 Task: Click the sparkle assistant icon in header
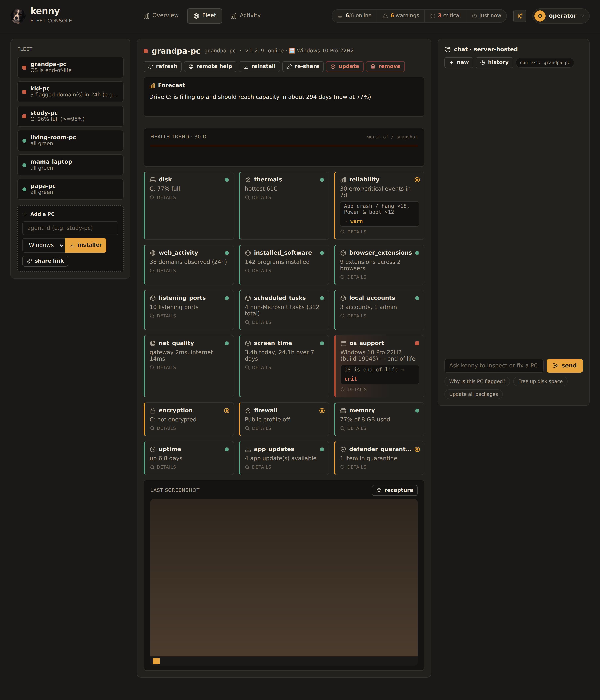coord(519,16)
